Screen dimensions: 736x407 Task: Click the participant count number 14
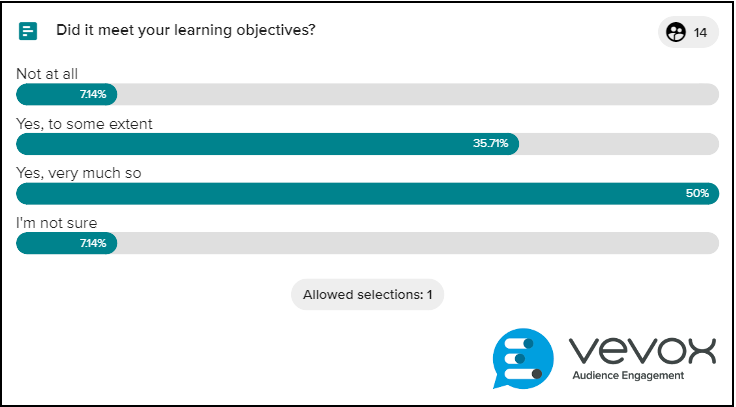pyautogui.click(x=700, y=33)
